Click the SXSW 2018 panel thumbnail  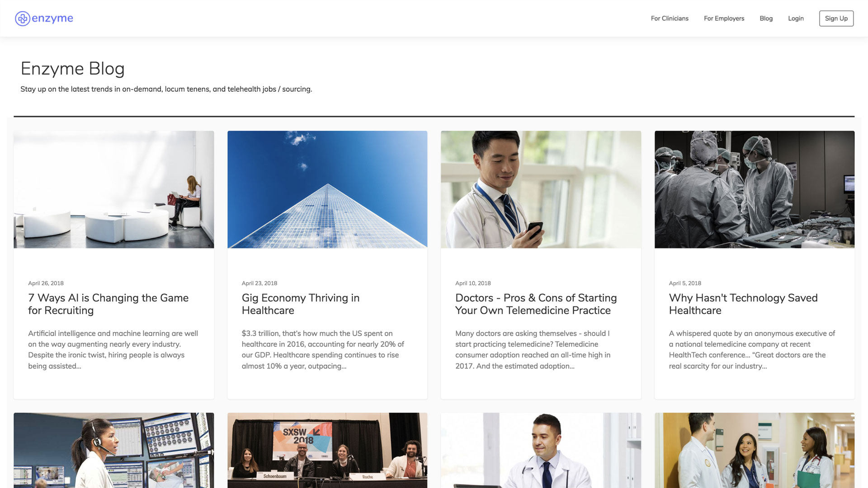tap(327, 450)
